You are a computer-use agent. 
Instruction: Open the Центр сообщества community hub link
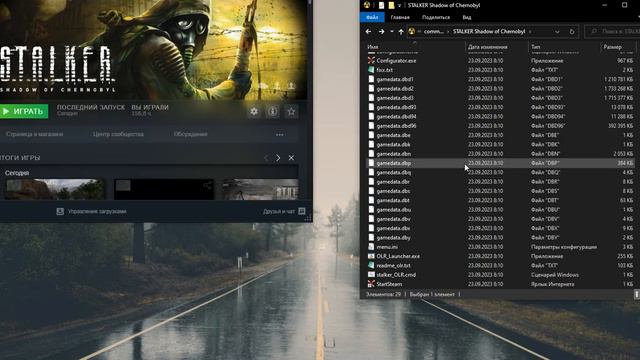[118, 134]
